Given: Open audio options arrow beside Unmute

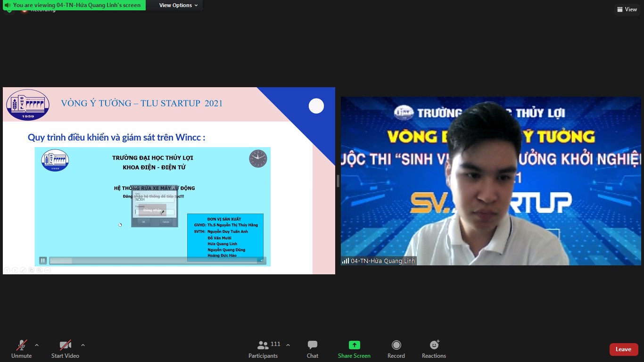Looking at the screenshot, I should tap(37, 345).
